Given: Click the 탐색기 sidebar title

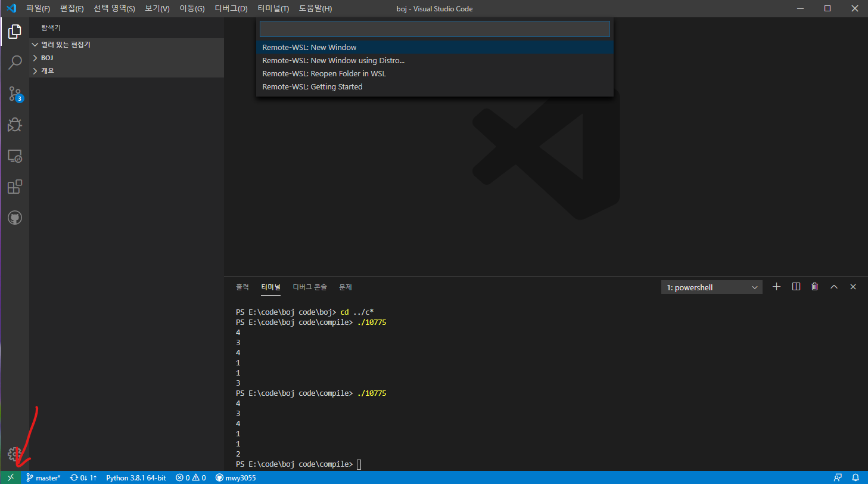Looking at the screenshot, I should pos(51,28).
